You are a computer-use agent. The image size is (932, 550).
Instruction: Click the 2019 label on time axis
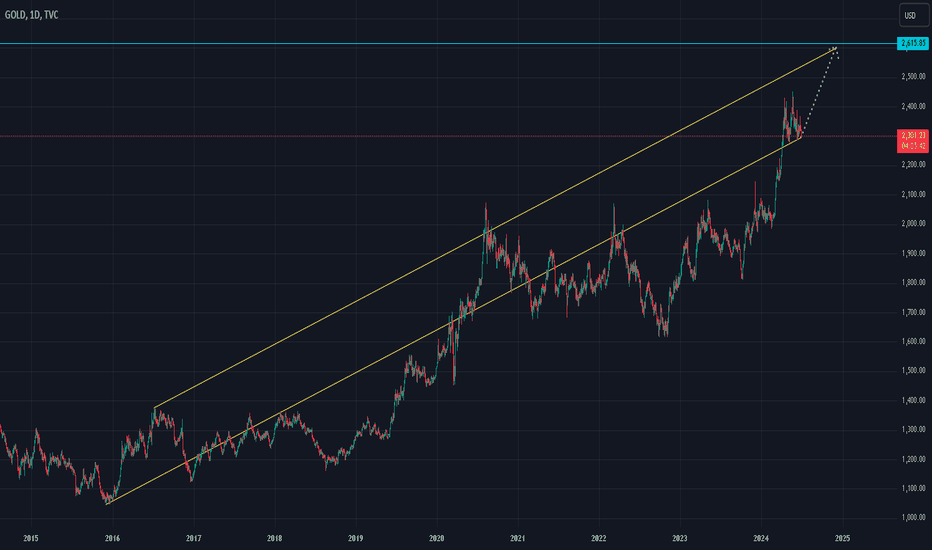(355, 539)
